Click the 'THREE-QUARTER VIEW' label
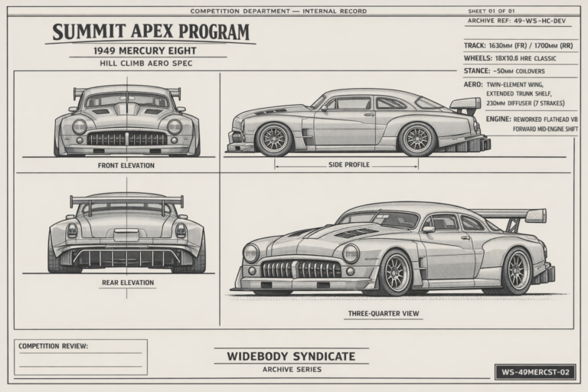 [384, 314]
